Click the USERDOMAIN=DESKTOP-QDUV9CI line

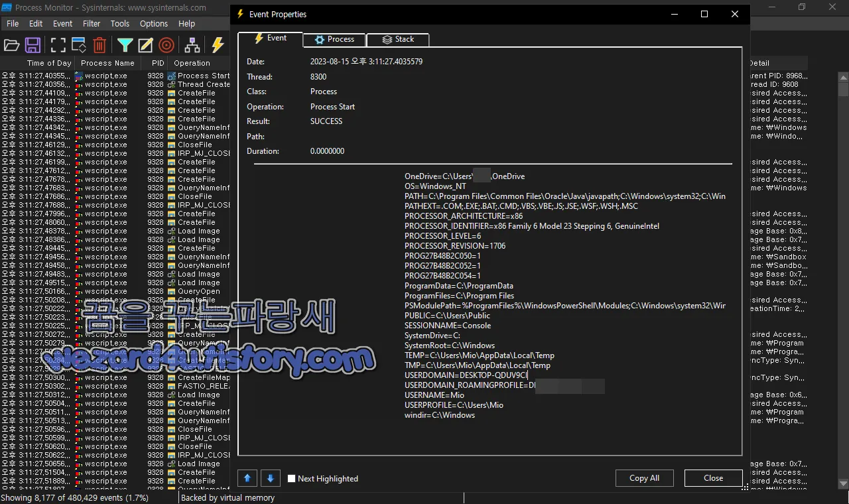[x=466, y=375]
